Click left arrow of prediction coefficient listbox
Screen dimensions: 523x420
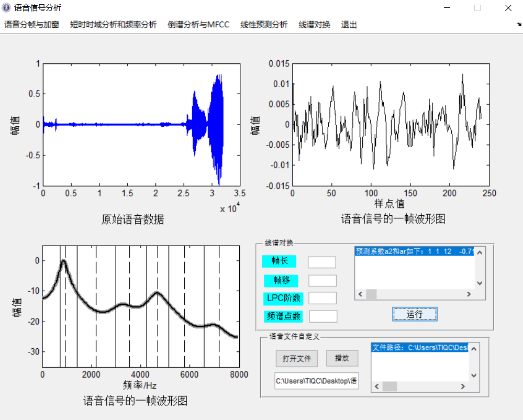click(360, 294)
